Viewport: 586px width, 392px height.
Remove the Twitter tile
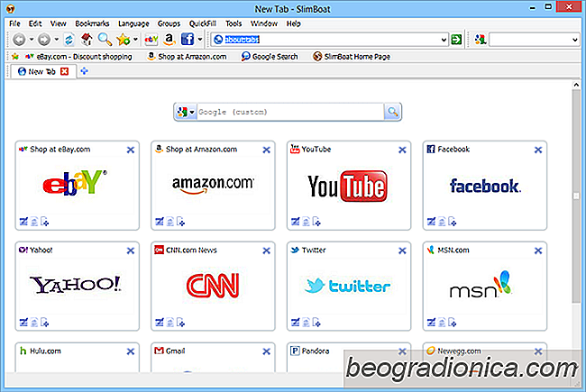click(402, 251)
